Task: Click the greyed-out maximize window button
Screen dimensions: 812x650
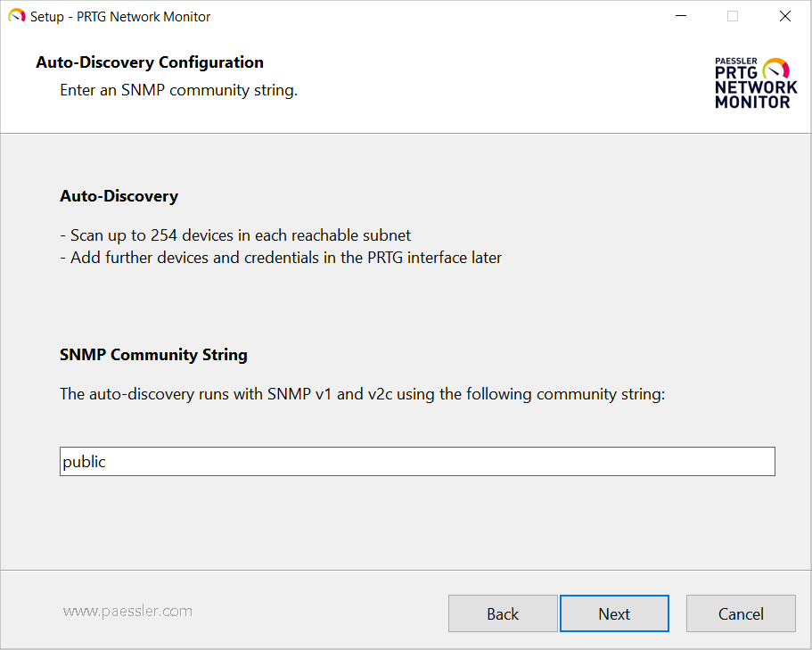Action: tap(733, 16)
